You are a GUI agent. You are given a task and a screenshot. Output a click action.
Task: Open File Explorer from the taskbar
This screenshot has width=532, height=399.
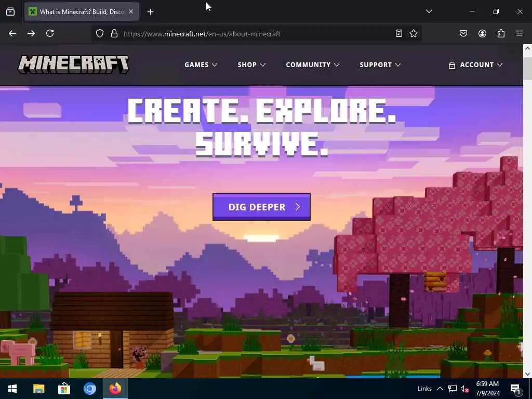click(x=38, y=389)
